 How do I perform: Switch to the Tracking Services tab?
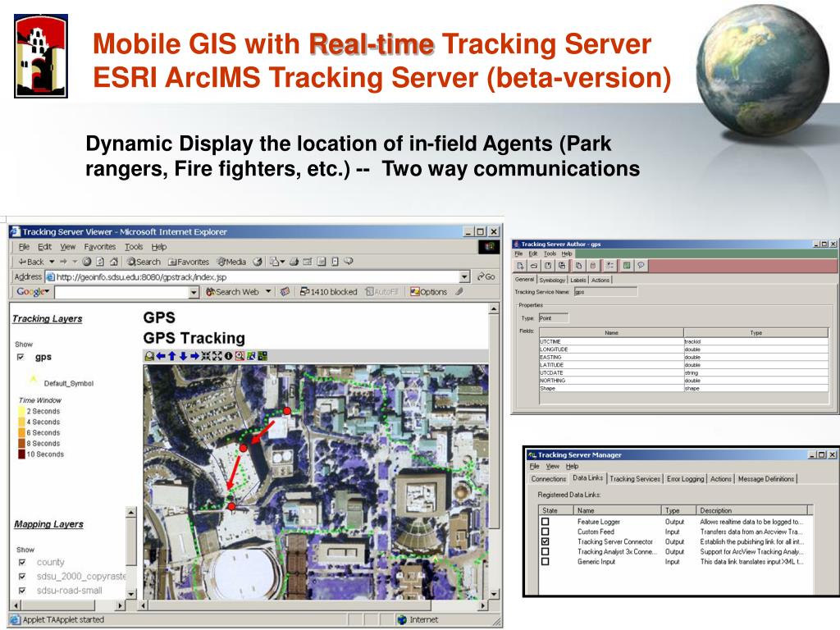pos(635,479)
